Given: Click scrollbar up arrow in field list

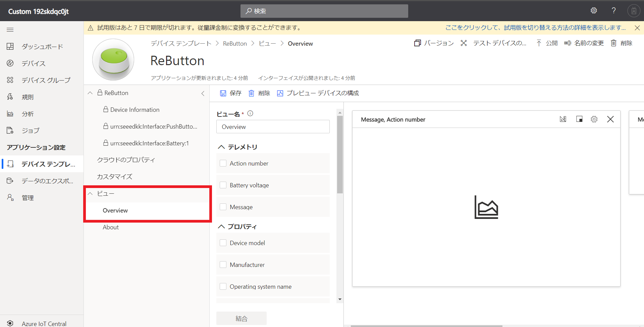Looking at the screenshot, I should [x=340, y=112].
